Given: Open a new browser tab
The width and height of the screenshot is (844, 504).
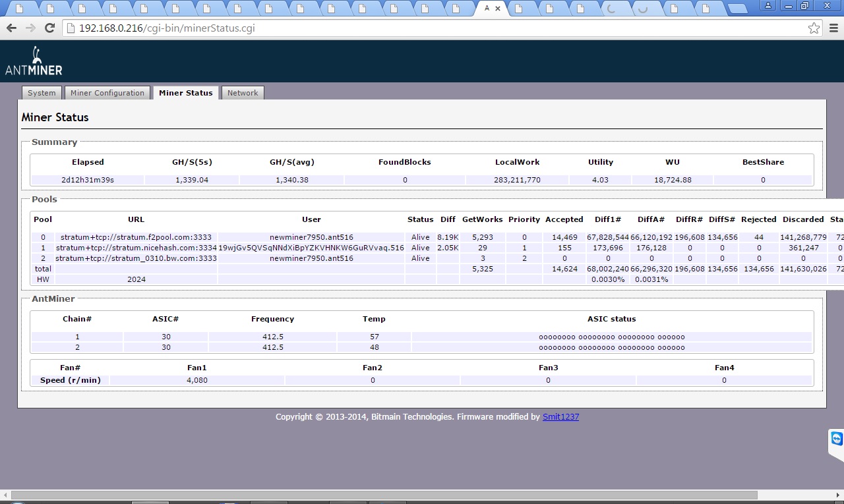Looking at the screenshot, I should tap(737, 9).
